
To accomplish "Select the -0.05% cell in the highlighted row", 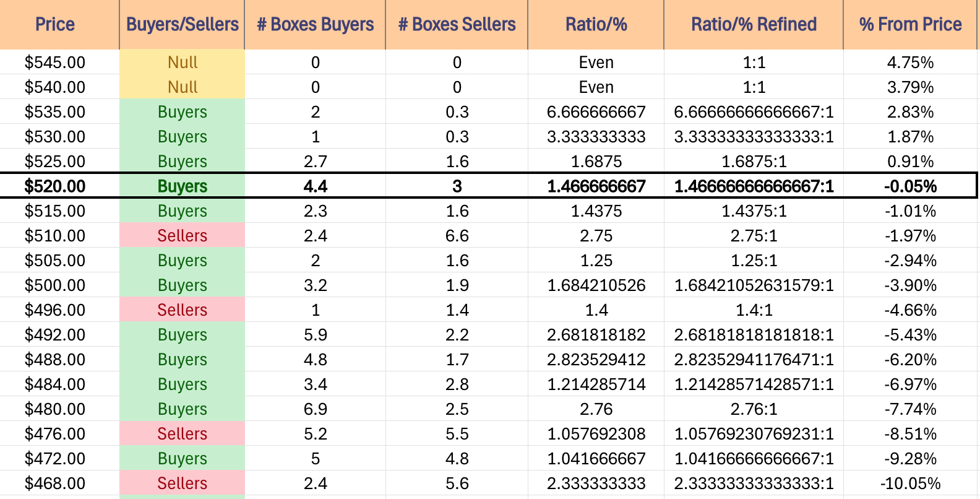I will (910, 186).
